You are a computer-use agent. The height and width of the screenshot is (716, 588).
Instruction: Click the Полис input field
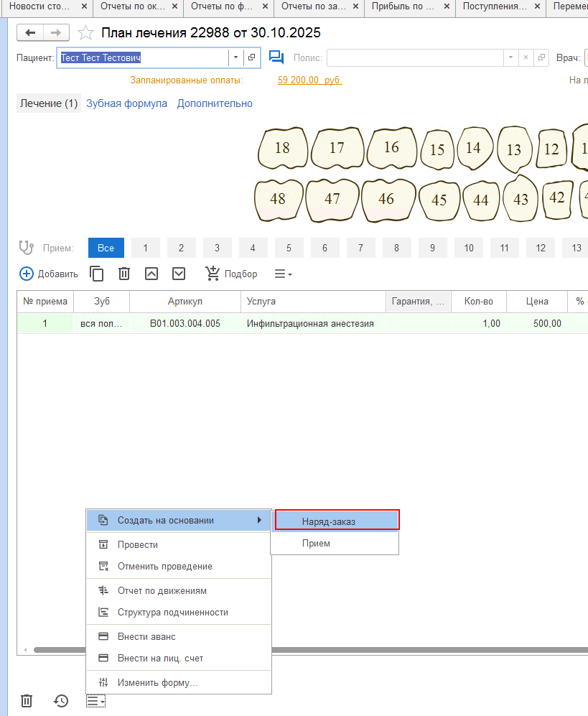click(415, 57)
